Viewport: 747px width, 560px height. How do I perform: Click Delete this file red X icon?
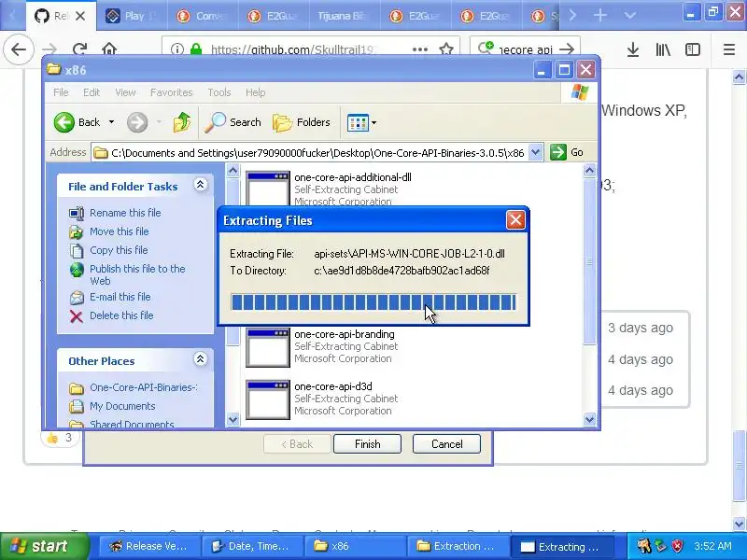pyautogui.click(x=77, y=316)
